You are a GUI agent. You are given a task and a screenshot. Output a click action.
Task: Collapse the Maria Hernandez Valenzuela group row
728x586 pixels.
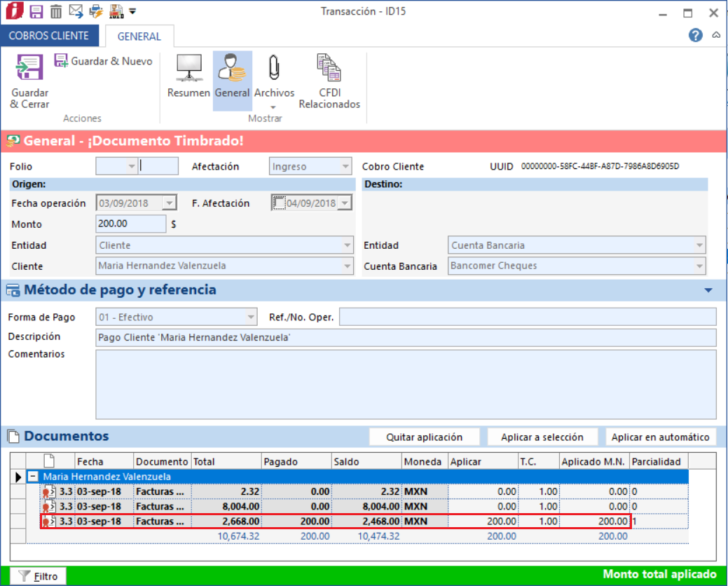click(32, 477)
